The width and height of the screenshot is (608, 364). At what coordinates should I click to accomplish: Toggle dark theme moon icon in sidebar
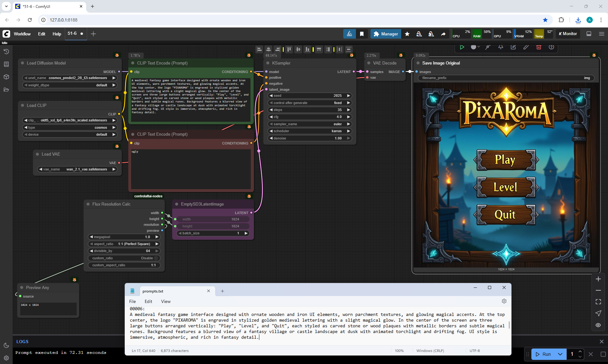[6, 345]
